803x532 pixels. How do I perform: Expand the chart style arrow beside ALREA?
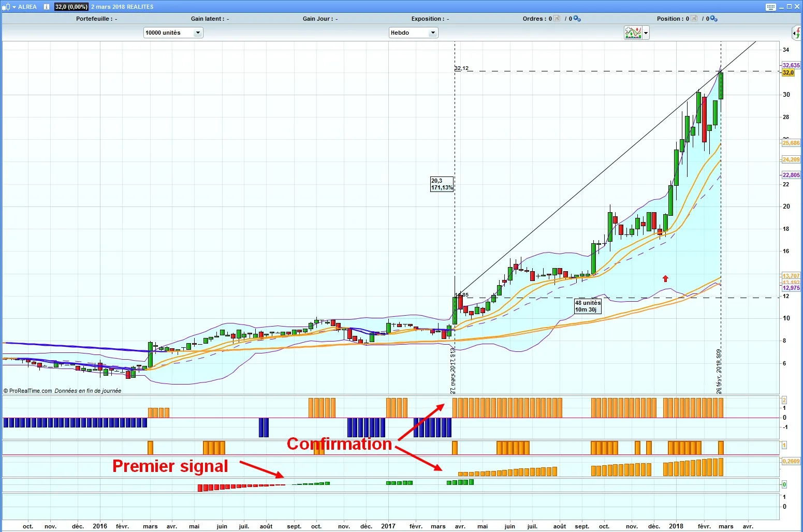click(14, 7)
